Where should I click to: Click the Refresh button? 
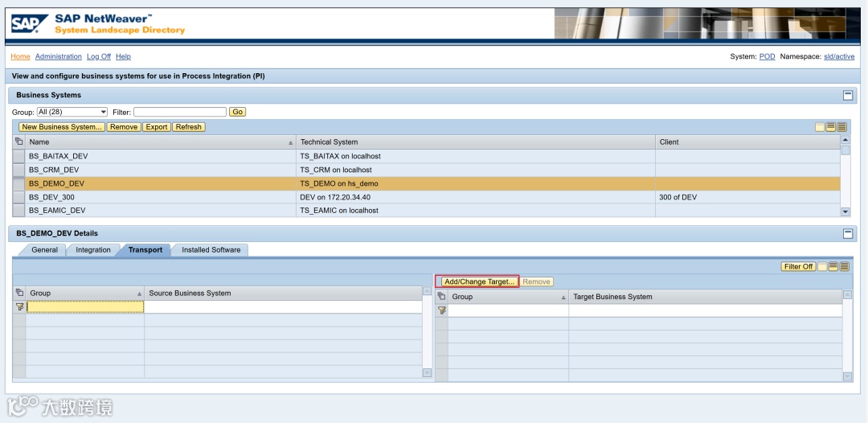(x=189, y=127)
